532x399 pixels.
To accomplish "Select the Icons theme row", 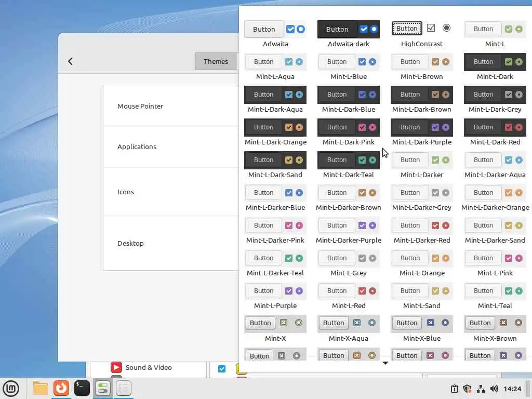I will (171, 192).
